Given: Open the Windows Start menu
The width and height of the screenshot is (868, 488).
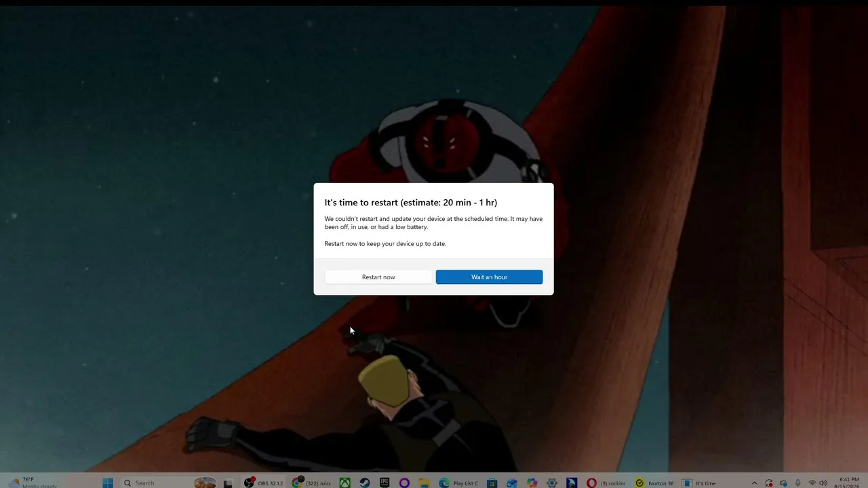Looking at the screenshot, I should click(108, 483).
